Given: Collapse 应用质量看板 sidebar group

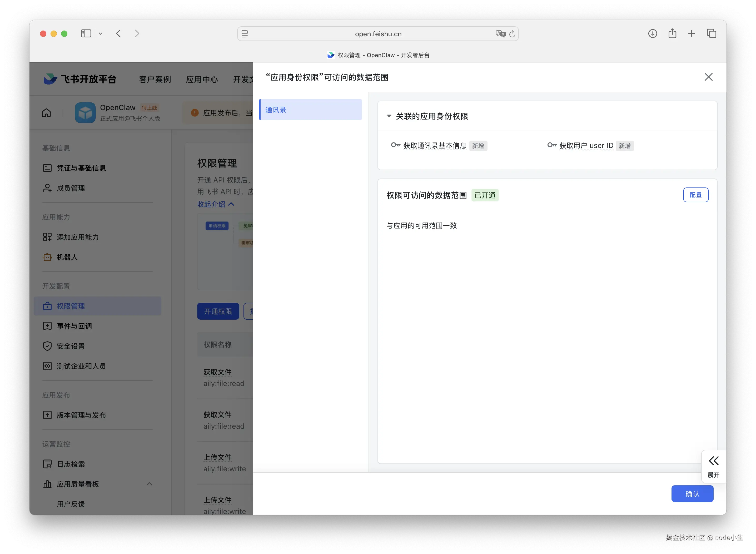Looking at the screenshot, I should coord(150,484).
